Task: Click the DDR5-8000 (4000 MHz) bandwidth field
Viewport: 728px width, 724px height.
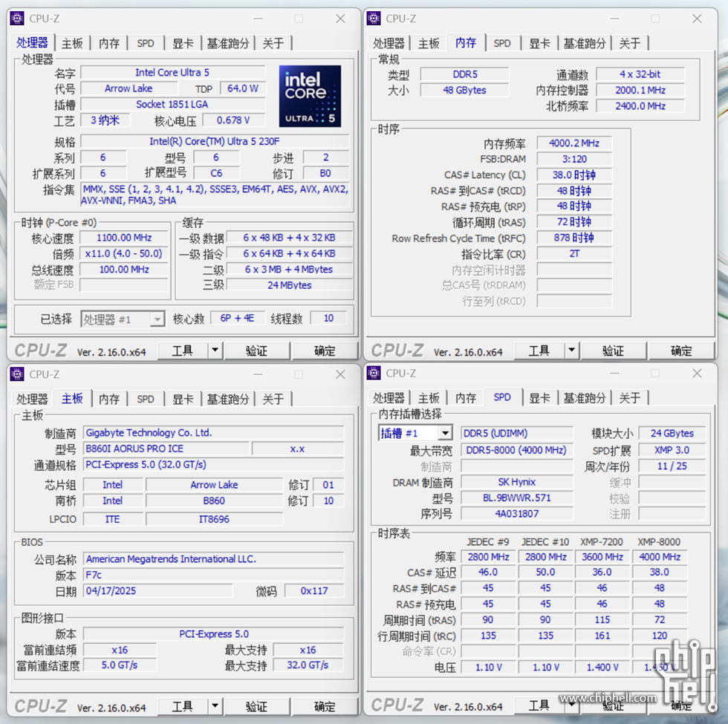Action: point(516,450)
